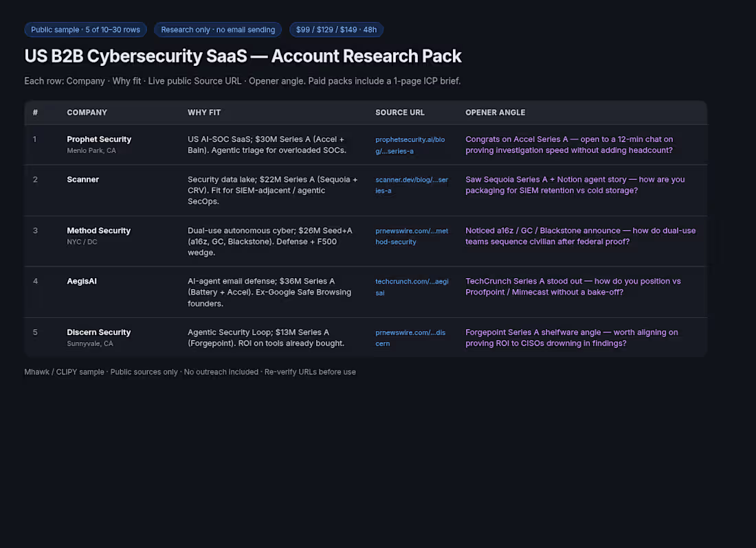Select the Method Security company name

click(x=98, y=231)
